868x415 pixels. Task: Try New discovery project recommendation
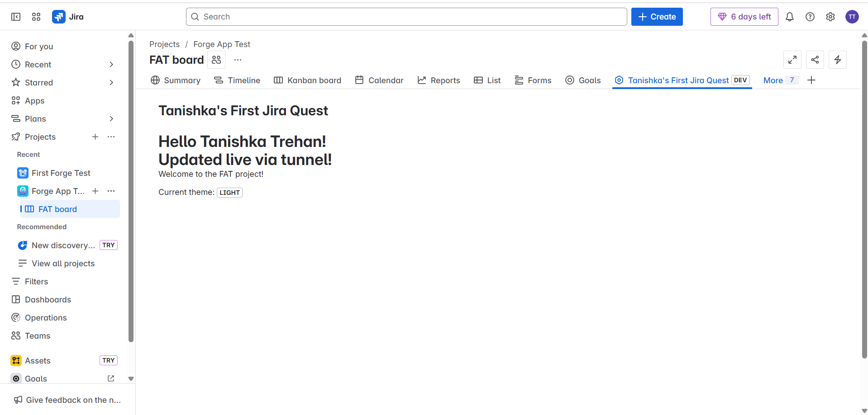click(67, 245)
